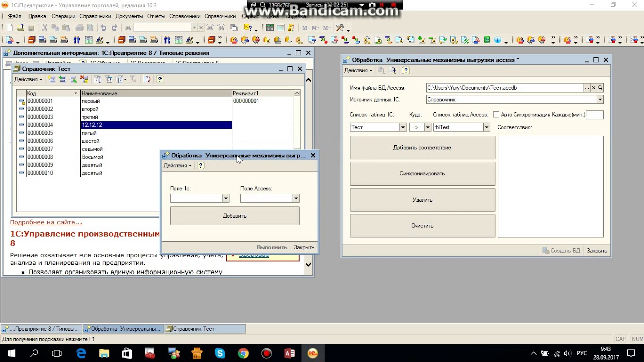Open the Операции menu
The image size is (644, 362).
pos(63,16)
